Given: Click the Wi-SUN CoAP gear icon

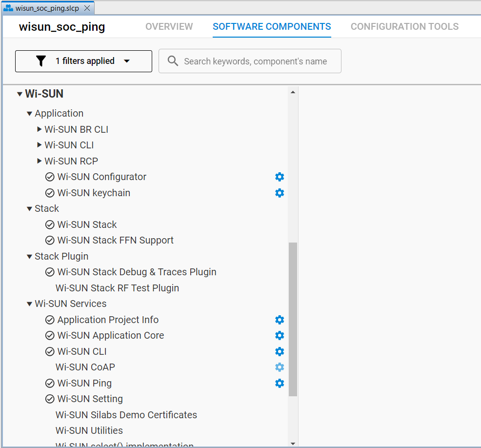Looking at the screenshot, I should [x=280, y=367].
